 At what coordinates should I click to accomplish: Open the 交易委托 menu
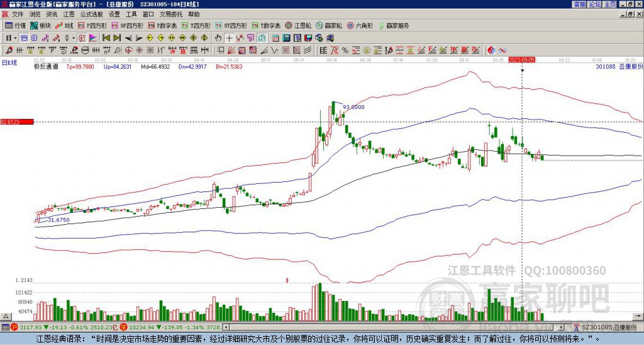pyautogui.click(x=171, y=14)
